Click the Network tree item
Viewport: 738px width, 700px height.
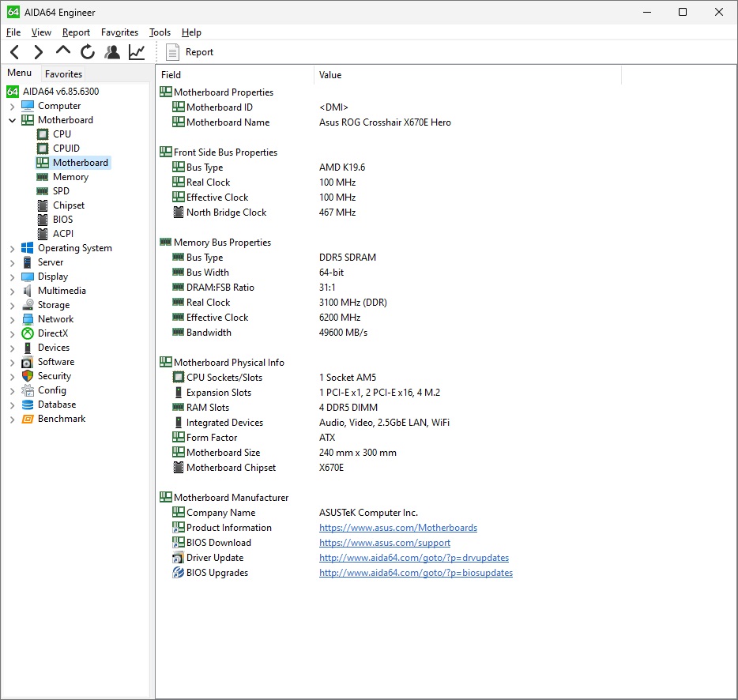click(55, 319)
